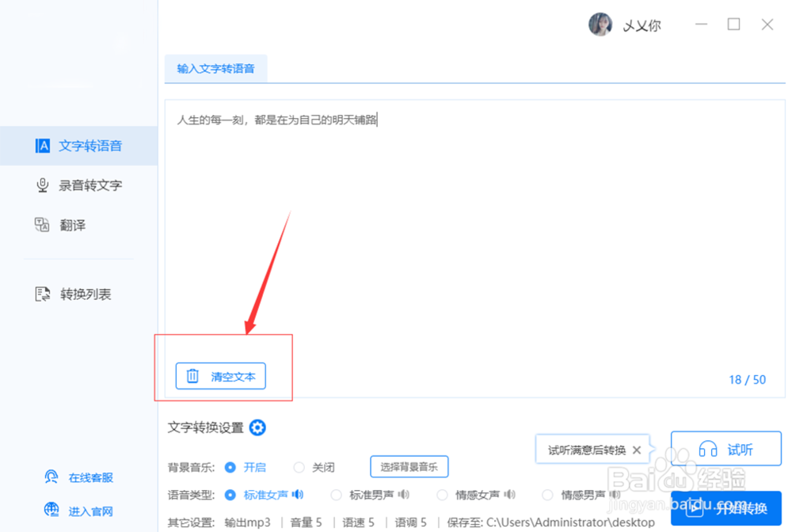
Task: Dismiss the 试听满意后转换 tip
Action: coord(637,449)
